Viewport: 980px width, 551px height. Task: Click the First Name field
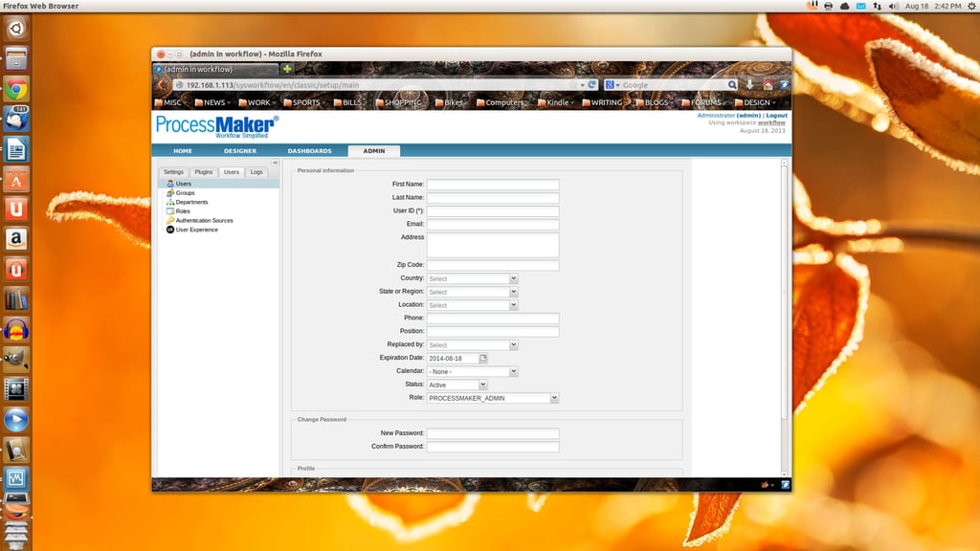(x=493, y=185)
